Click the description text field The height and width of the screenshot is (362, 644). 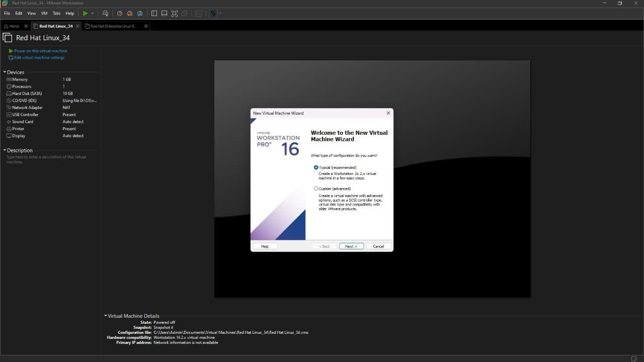(46, 159)
